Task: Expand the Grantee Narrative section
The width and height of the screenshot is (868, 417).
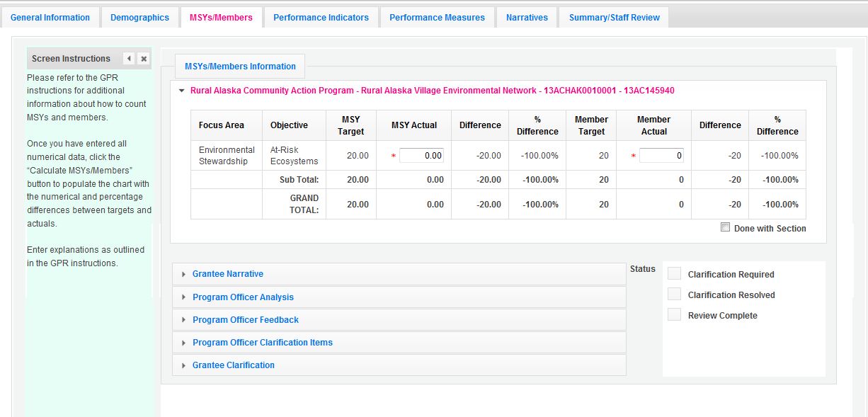Action: pyautogui.click(x=227, y=274)
